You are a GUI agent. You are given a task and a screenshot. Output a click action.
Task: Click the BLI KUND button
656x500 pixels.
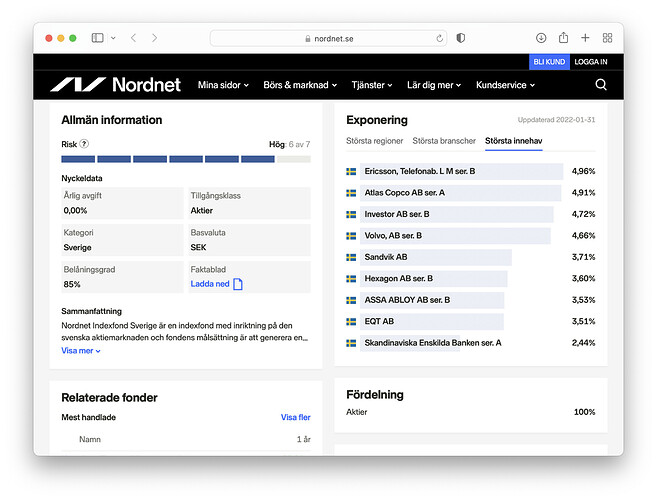[x=549, y=62]
